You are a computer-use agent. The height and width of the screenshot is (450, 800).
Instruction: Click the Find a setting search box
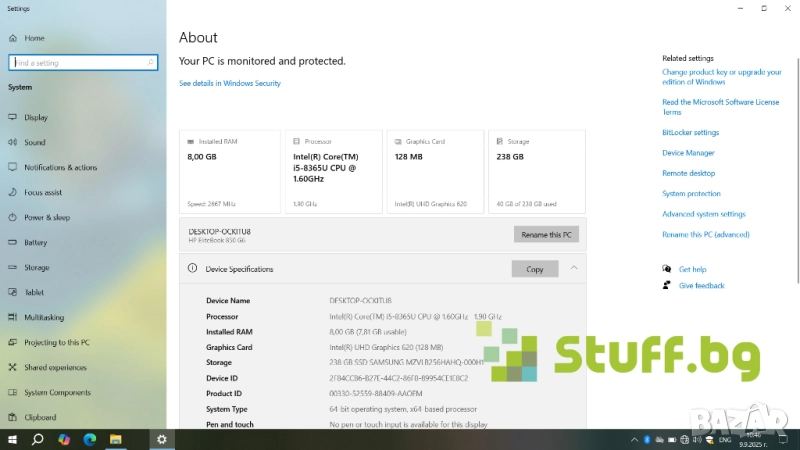83,63
